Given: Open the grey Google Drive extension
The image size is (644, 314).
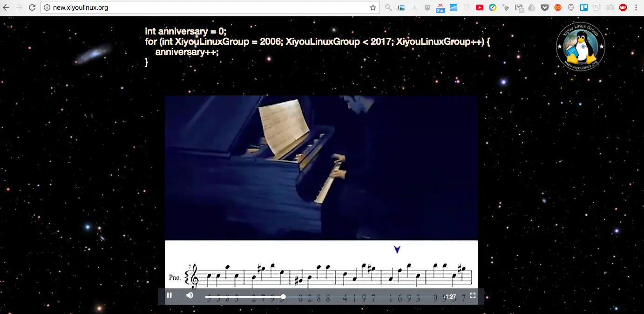Looking at the screenshot, I should pos(531,7).
